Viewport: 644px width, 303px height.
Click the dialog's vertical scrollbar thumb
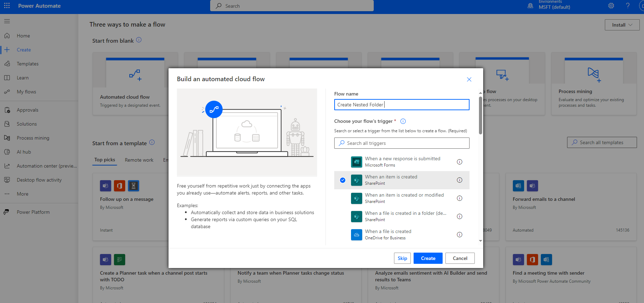pos(480,115)
